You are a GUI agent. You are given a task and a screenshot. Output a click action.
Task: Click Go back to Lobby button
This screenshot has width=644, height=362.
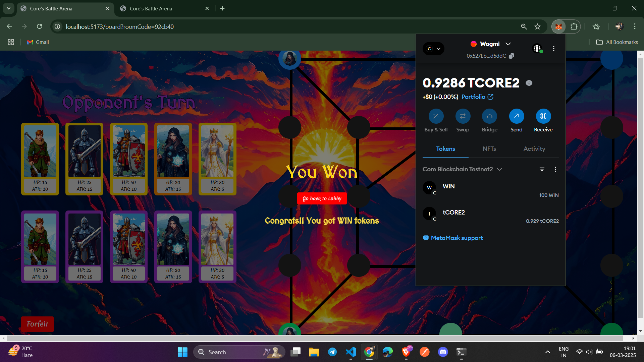(322, 198)
